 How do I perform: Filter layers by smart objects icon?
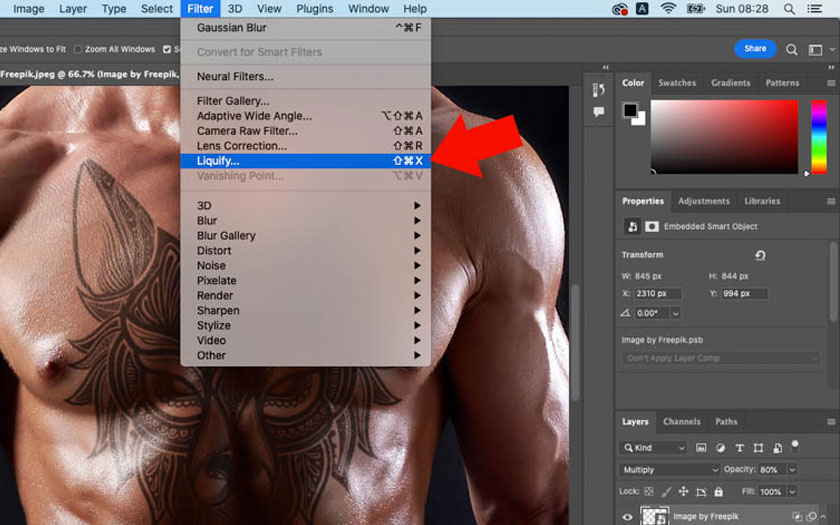[777, 448]
